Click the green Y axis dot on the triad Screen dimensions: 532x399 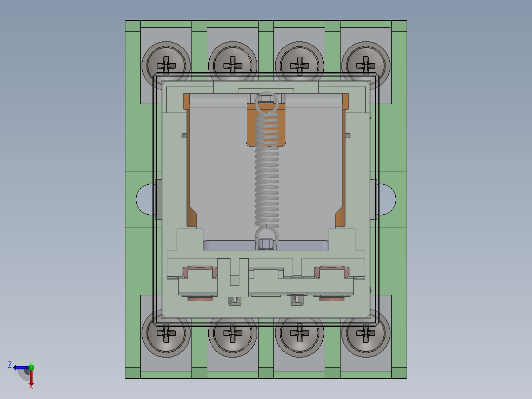coord(31,367)
